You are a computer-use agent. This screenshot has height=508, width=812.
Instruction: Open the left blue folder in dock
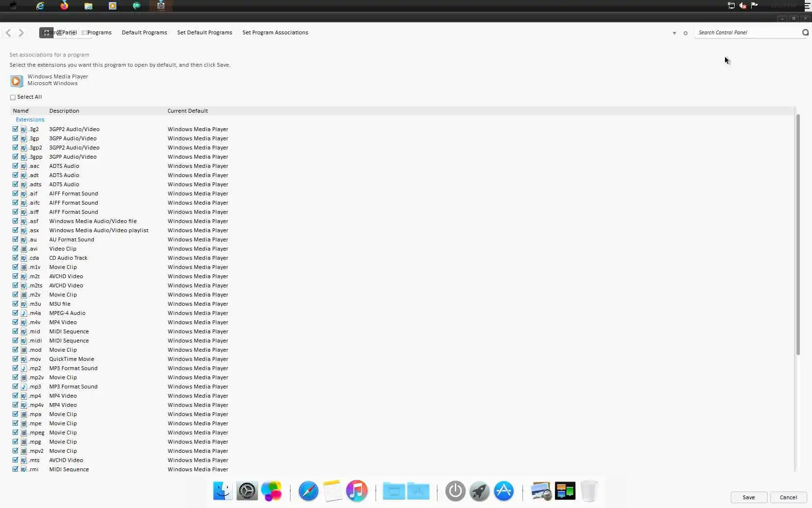click(394, 491)
